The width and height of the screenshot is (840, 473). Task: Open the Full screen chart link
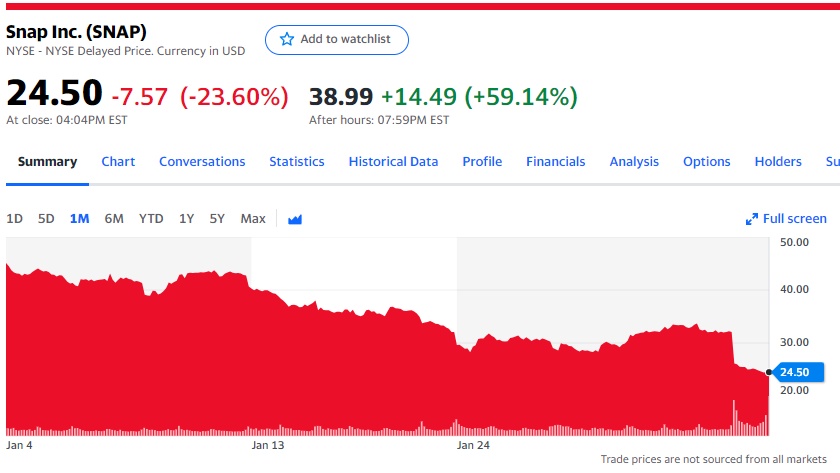(786, 219)
